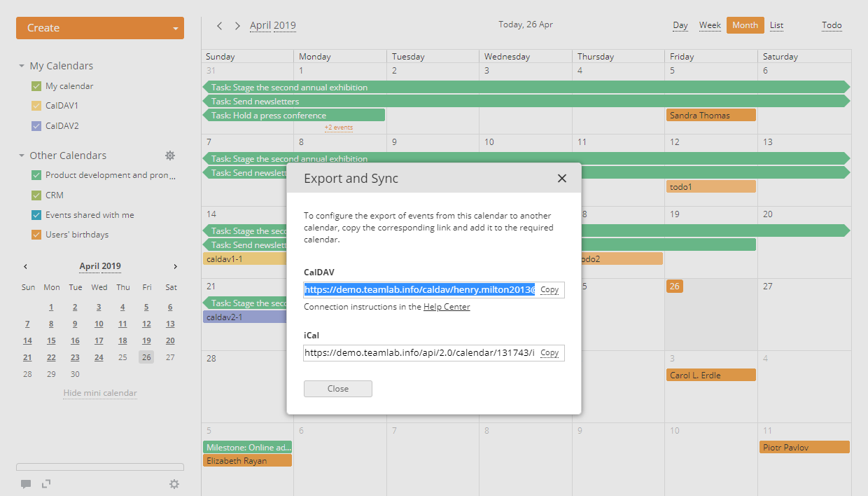The height and width of the screenshot is (496, 868).
Task: Open the Help Center link
Action: click(447, 306)
